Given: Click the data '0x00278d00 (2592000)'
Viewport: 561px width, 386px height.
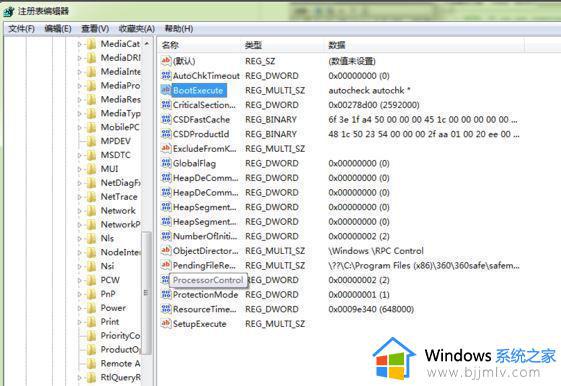Looking at the screenshot, I should click(x=374, y=105).
